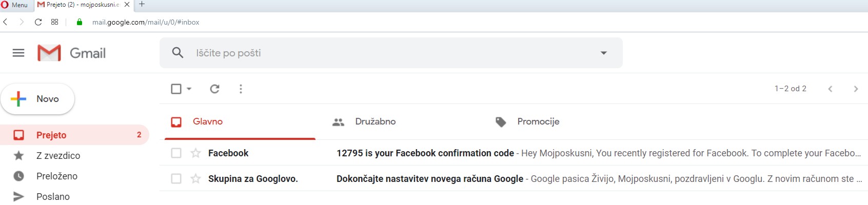
Task: Toggle the select-all emails checkbox
Action: (176, 89)
